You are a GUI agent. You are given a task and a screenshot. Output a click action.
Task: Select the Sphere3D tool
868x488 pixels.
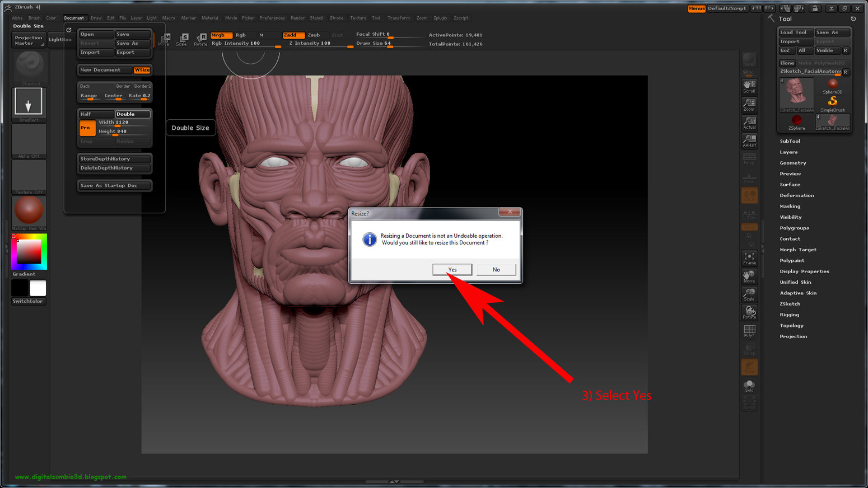click(x=833, y=86)
